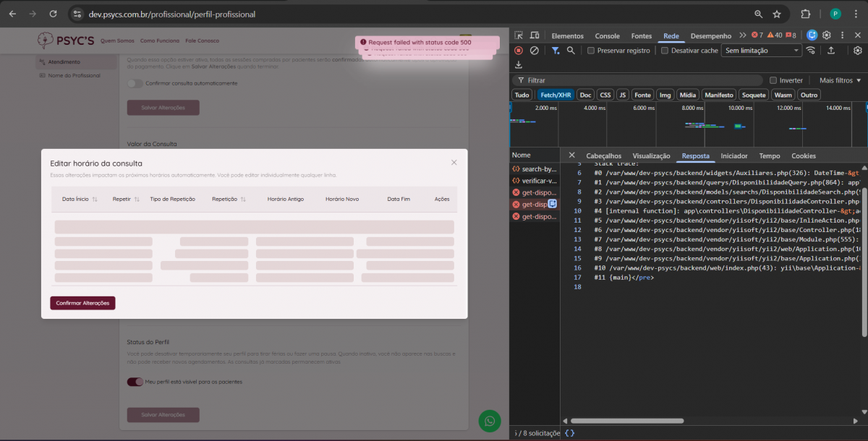The image size is (868, 441).
Task: Switch to the Console tab
Action: pyautogui.click(x=607, y=36)
